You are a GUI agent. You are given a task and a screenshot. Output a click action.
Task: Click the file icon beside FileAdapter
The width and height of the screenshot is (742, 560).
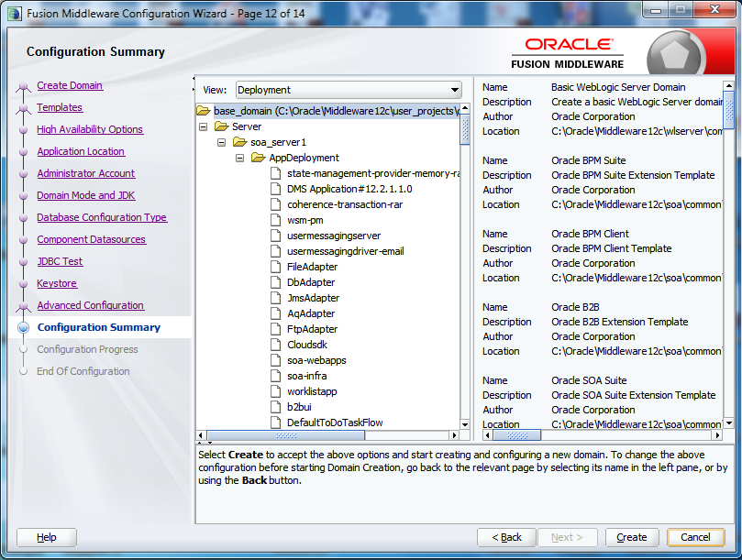tap(276, 267)
